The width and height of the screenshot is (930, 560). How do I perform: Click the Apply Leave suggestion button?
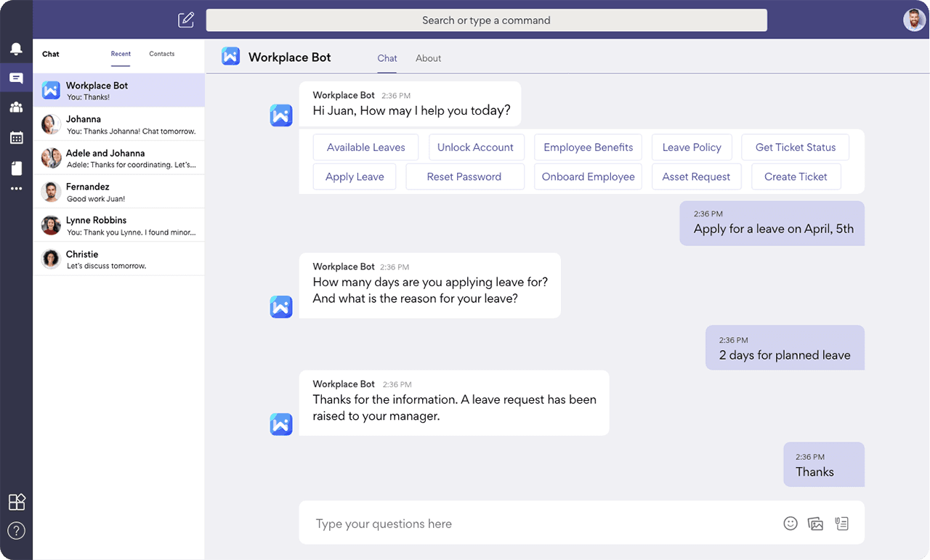pyautogui.click(x=354, y=176)
